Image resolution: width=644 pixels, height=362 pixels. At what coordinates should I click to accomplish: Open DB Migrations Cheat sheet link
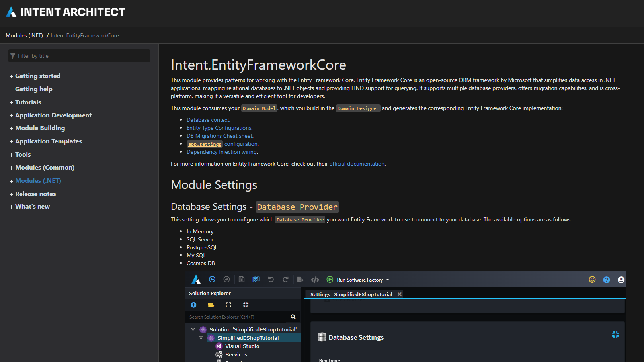click(x=220, y=136)
